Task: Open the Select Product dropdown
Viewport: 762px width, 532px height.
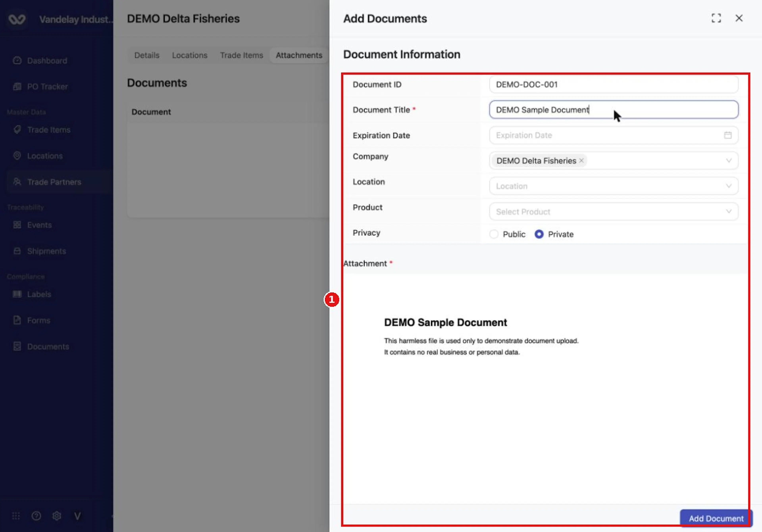Action: (x=614, y=212)
